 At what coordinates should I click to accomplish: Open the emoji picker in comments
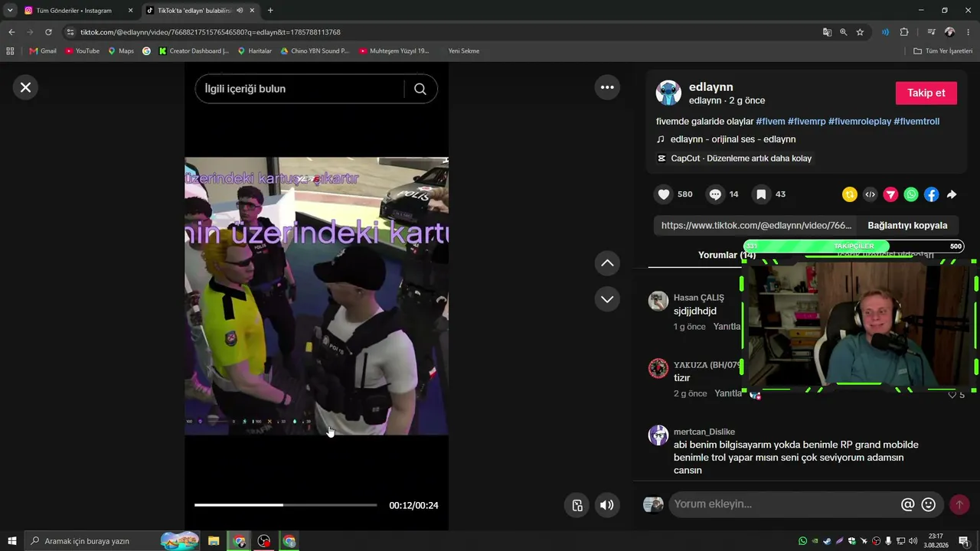coord(929,504)
